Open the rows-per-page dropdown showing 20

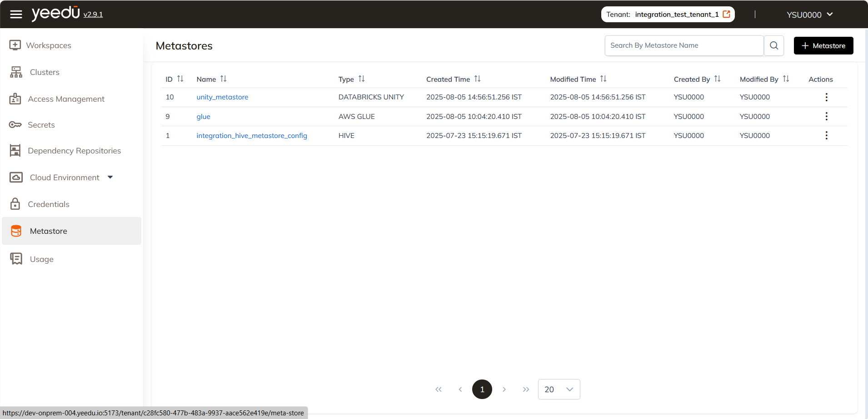pos(559,389)
